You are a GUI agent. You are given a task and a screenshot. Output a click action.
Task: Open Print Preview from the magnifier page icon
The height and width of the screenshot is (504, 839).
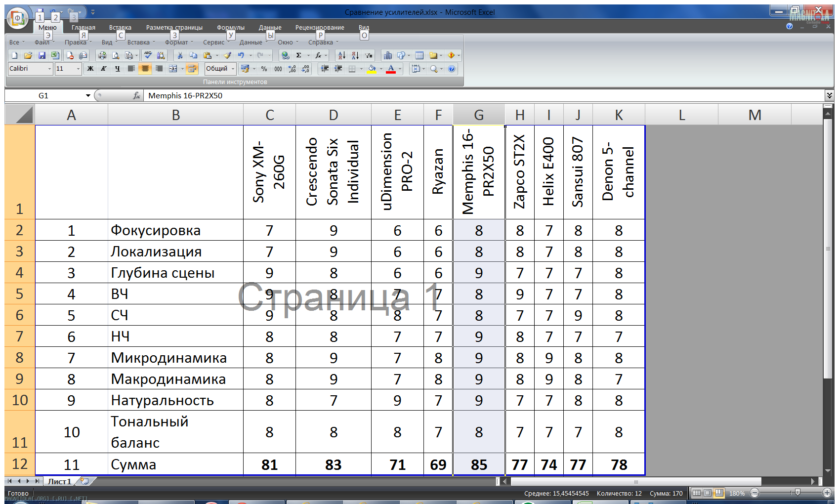[116, 55]
